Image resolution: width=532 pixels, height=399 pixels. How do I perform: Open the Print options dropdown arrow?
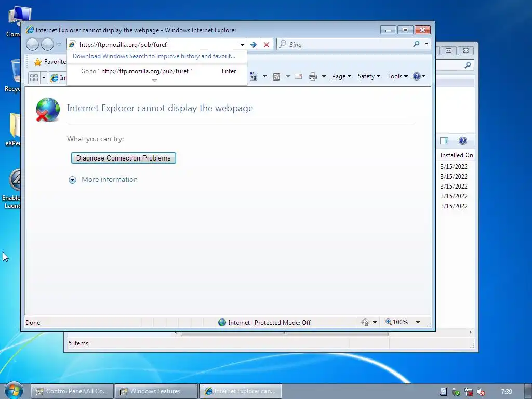[x=324, y=76]
